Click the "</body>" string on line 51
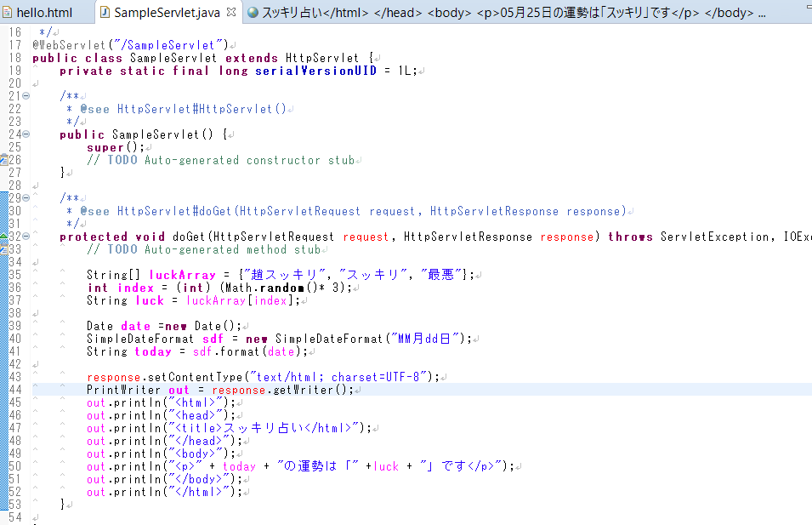Viewport: 812px width, 525px height. point(201,479)
